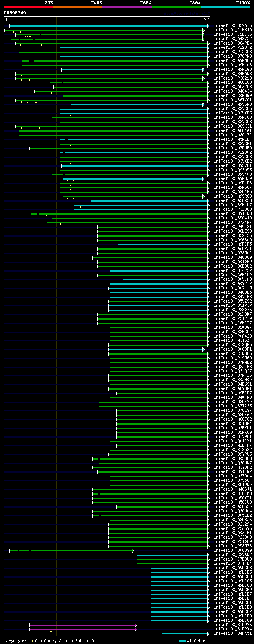Open hit UniRef100_P32869
Viewport: 254px width, 644px height.
click(233, 209)
